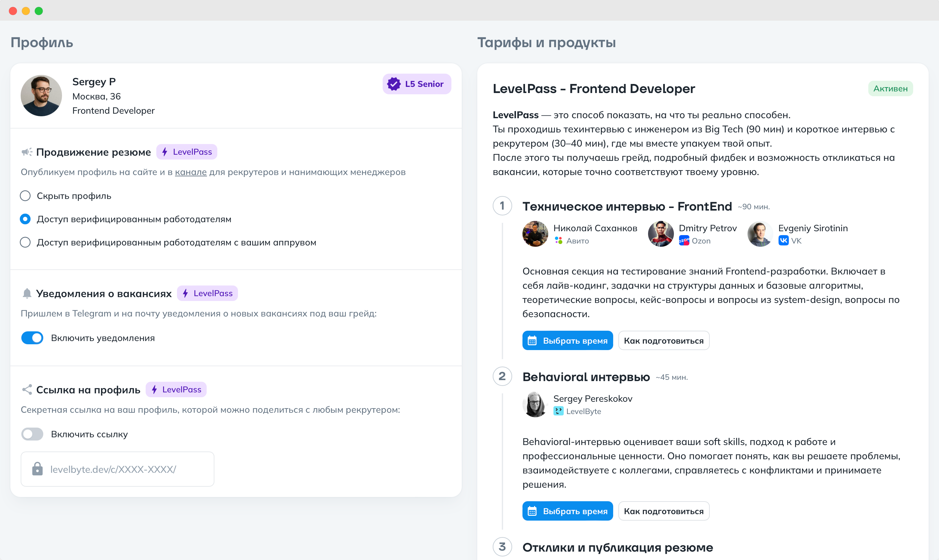Click the ~45 мин. duration label
The width and height of the screenshot is (939, 560).
pos(672,377)
